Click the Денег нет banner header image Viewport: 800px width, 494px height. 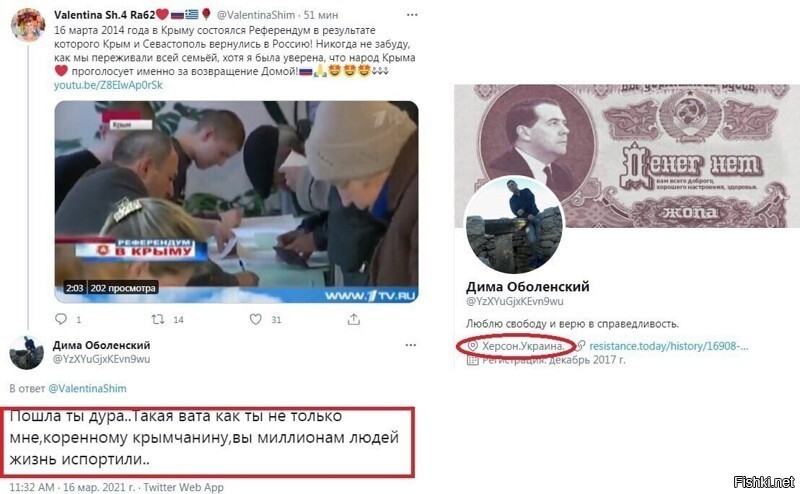[x=627, y=156]
